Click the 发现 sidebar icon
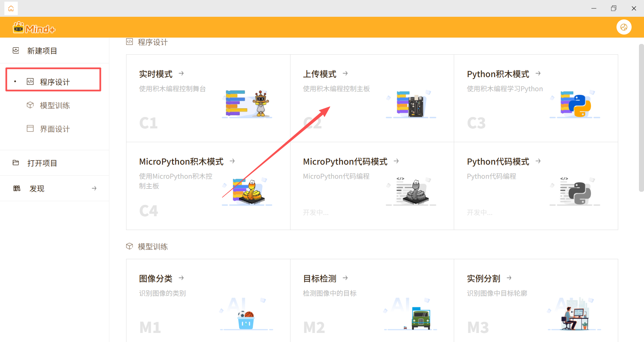This screenshot has height=342, width=644. pos(17,188)
